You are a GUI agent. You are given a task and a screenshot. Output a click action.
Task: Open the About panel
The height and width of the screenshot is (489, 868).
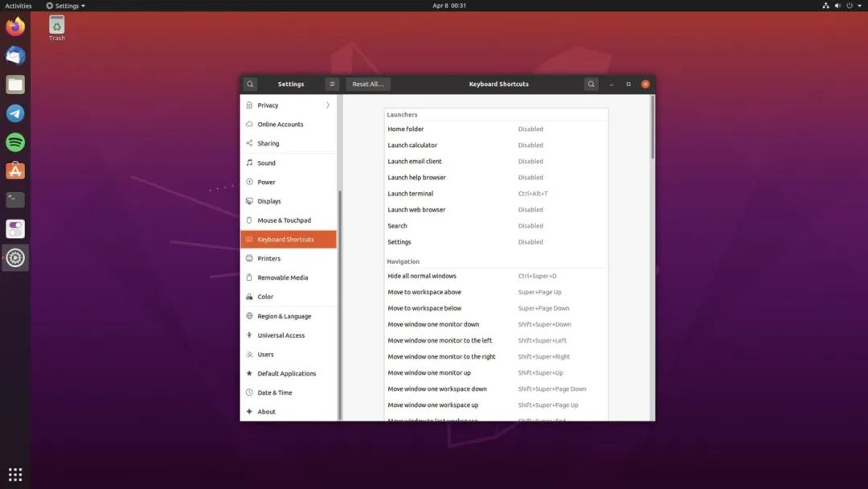289,412
